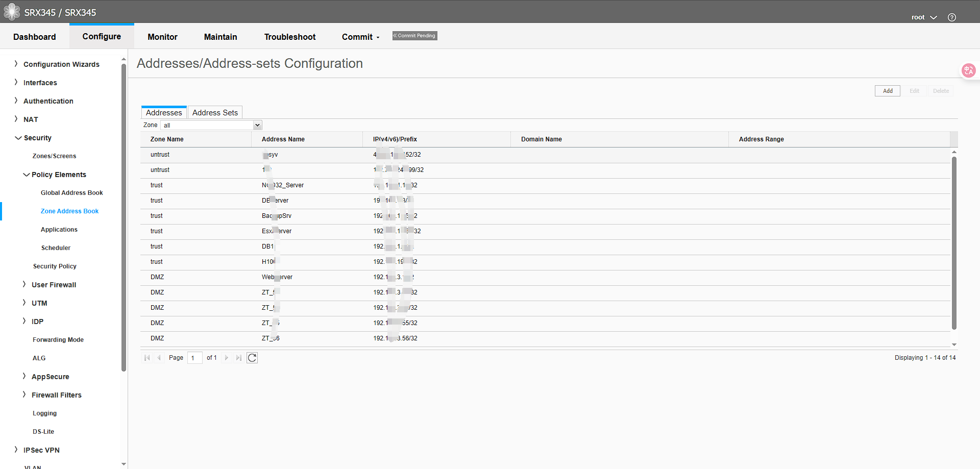Jump to the last page of results
This screenshot has width=980, height=469.
click(x=239, y=358)
